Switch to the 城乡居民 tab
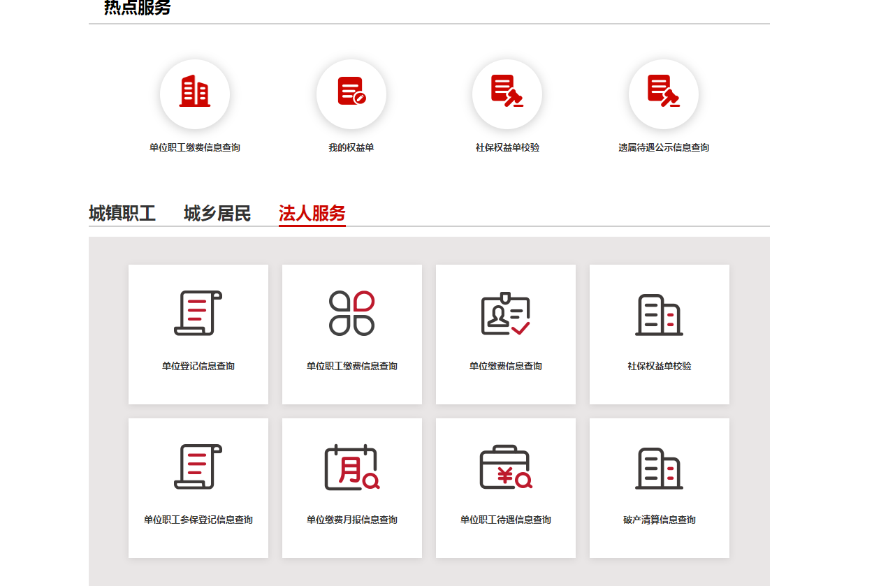This screenshot has width=888, height=588. (217, 213)
